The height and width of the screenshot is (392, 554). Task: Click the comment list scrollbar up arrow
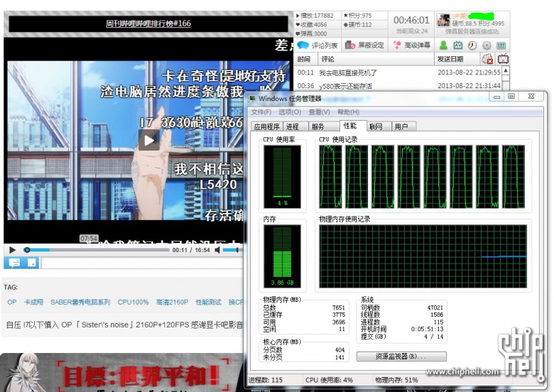(506, 70)
